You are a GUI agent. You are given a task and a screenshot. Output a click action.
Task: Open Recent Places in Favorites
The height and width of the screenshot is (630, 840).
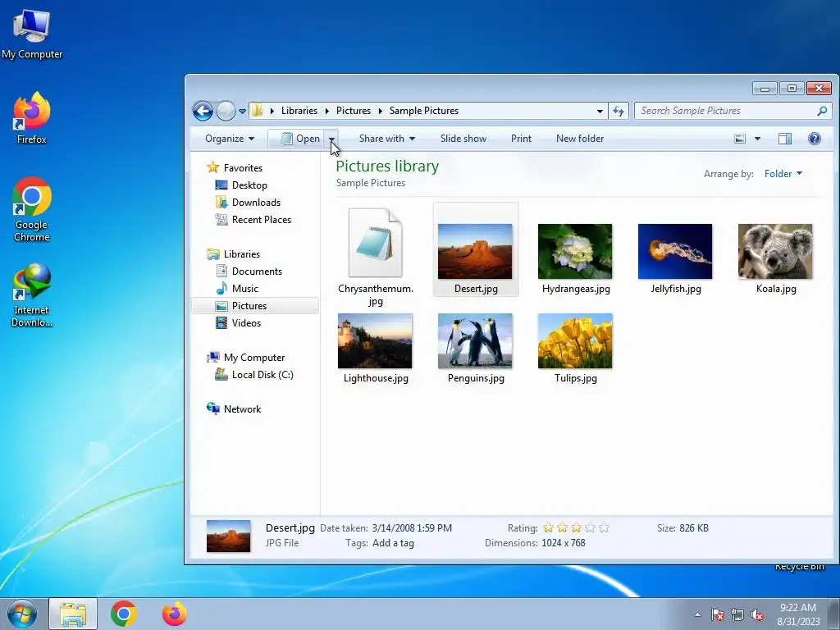point(262,220)
